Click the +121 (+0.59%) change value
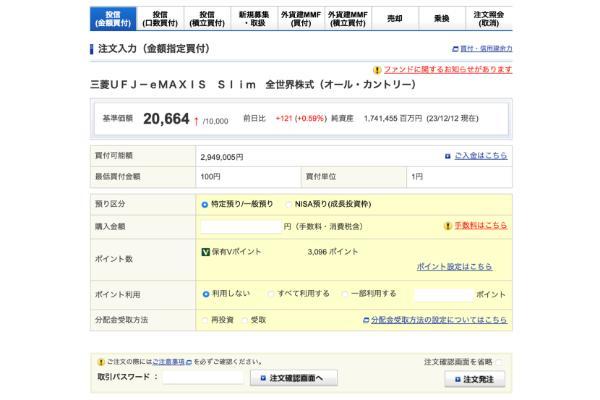The width and height of the screenshot is (600, 400). [x=301, y=119]
